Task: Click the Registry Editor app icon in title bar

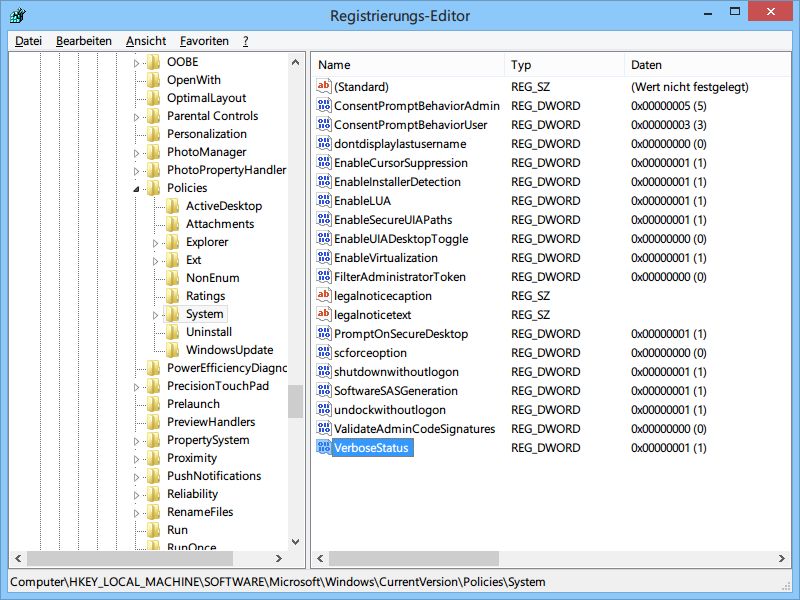Action: [17, 15]
